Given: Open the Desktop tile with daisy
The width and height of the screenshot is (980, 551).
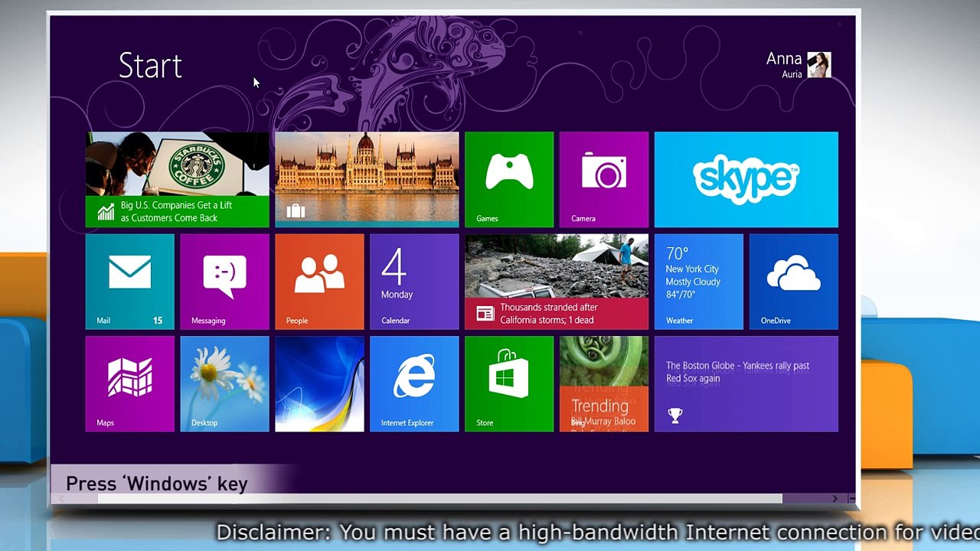Looking at the screenshot, I should [225, 384].
